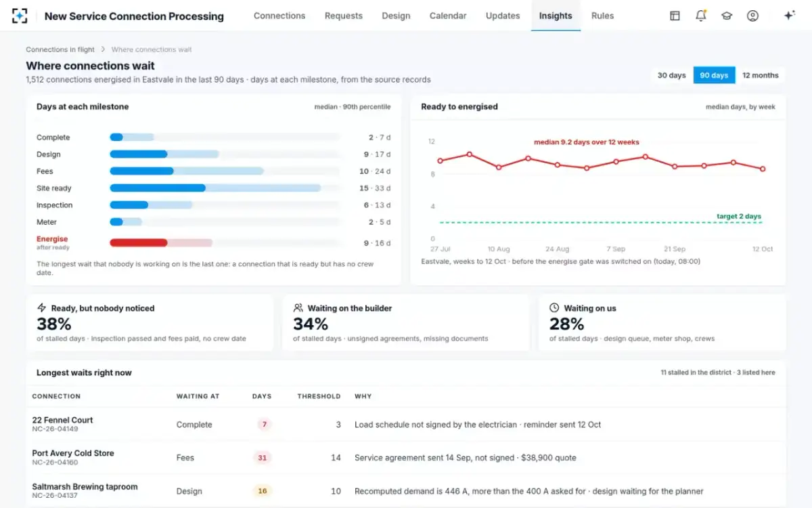The height and width of the screenshot is (508, 812).
Task: Click the Days at each milestone heading
Action: pyautogui.click(x=83, y=106)
